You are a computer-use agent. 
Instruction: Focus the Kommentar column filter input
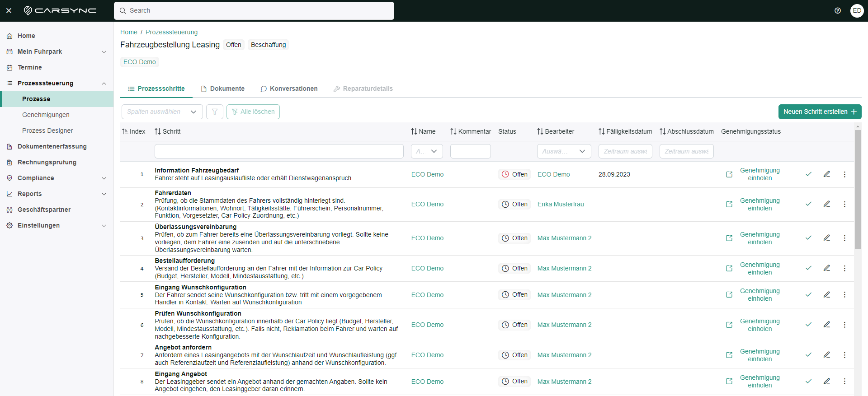[x=471, y=151]
